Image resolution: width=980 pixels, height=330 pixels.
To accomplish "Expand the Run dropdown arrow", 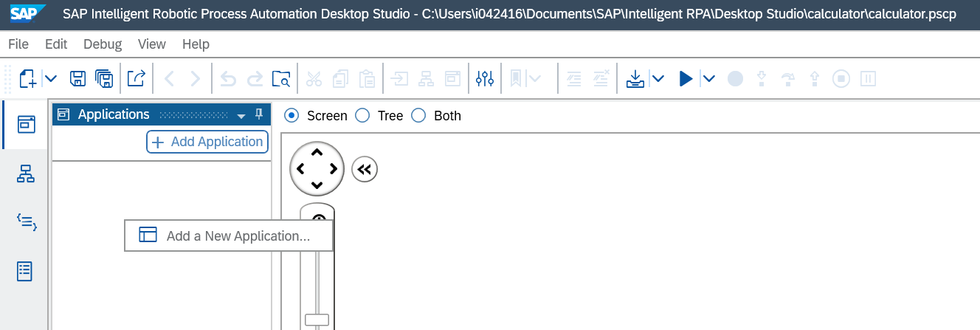I will click(x=708, y=78).
